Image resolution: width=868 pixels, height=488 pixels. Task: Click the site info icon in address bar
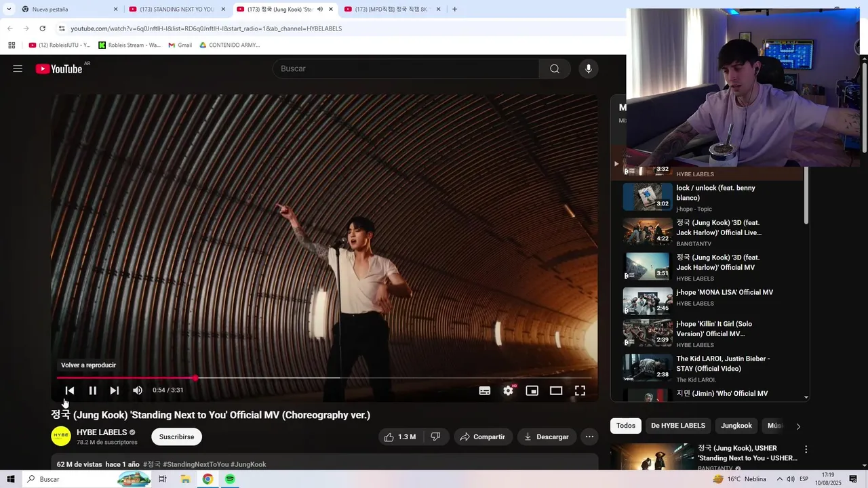62,28
